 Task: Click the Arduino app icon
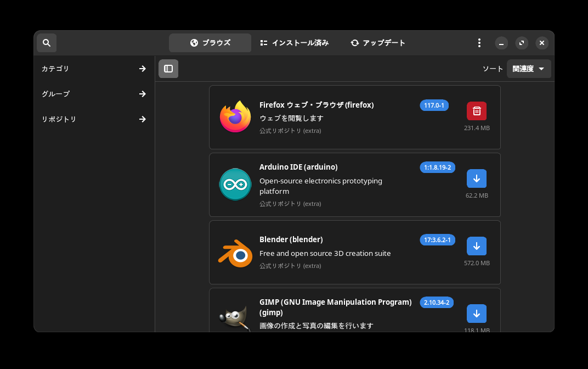(235, 185)
